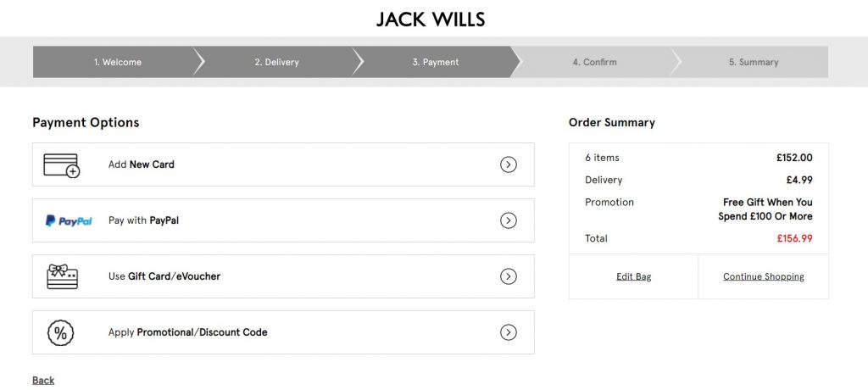Expand Pay with PayPal arrow
Viewport: 868px width, 390px height.
point(508,220)
